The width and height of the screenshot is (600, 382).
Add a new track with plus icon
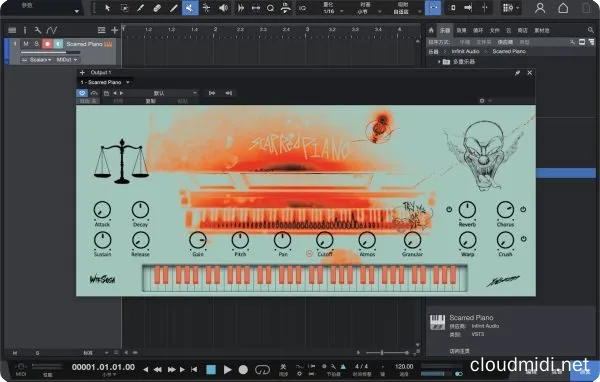tap(114, 30)
